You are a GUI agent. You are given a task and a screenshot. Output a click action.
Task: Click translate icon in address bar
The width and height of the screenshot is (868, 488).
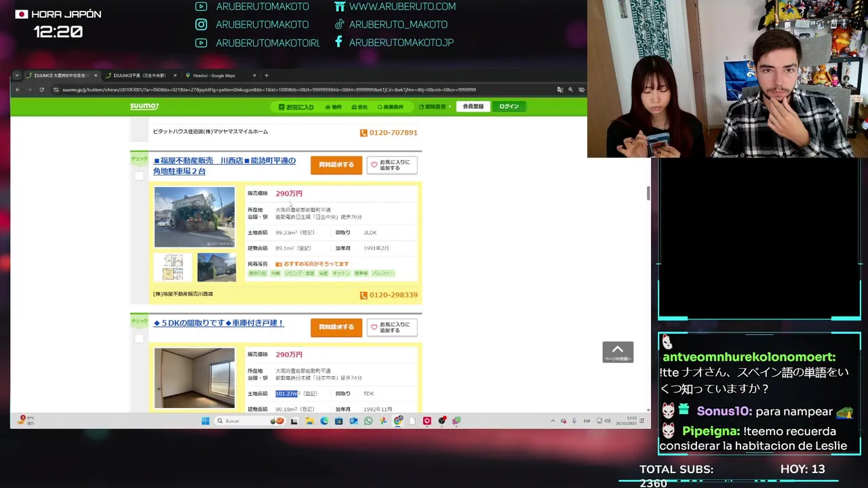coord(559,89)
